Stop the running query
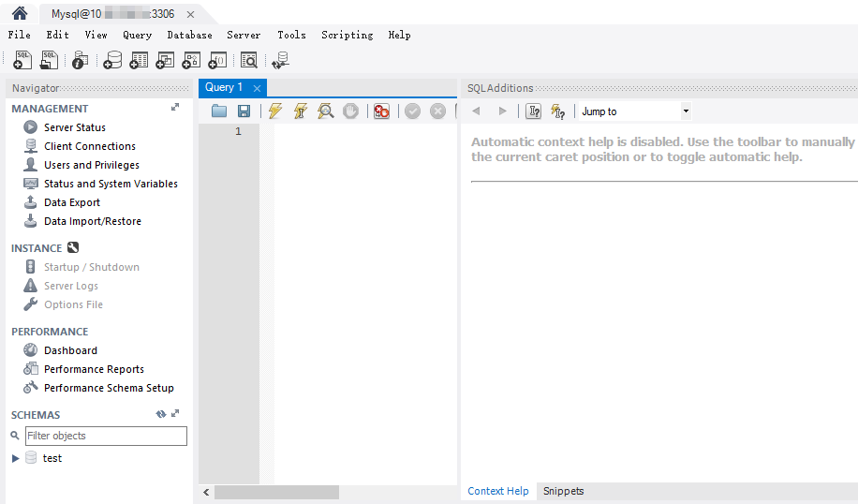 pos(350,111)
